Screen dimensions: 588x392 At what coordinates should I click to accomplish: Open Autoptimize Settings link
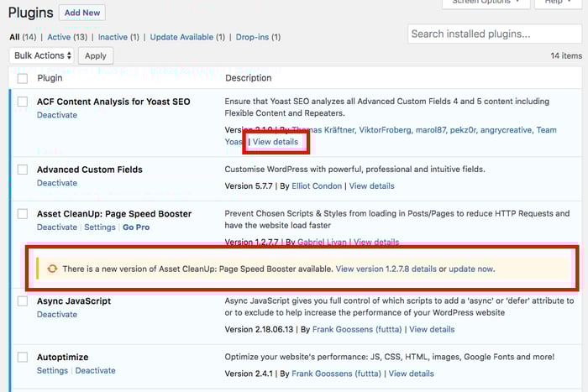point(52,370)
